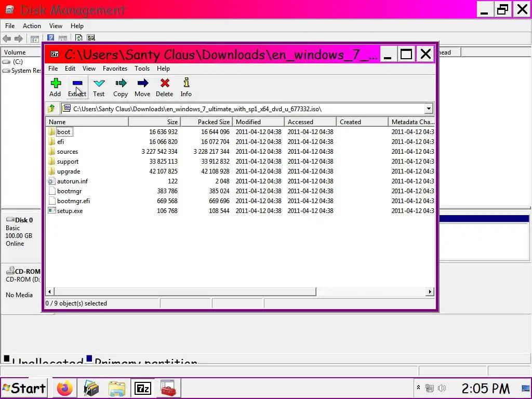Open Firefox from the taskbar
The width and height of the screenshot is (532, 399).
pos(65,388)
